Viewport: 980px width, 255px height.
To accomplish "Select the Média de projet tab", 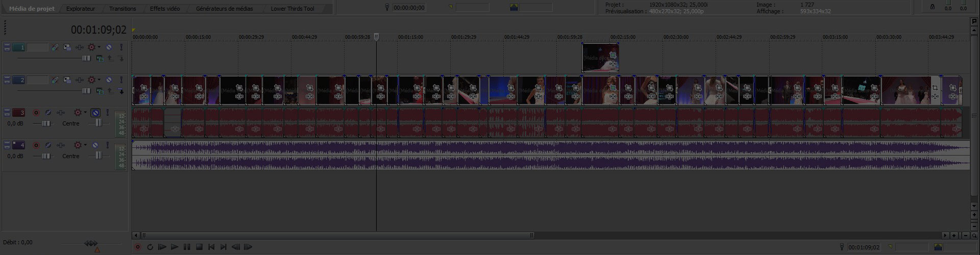I will point(32,9).
